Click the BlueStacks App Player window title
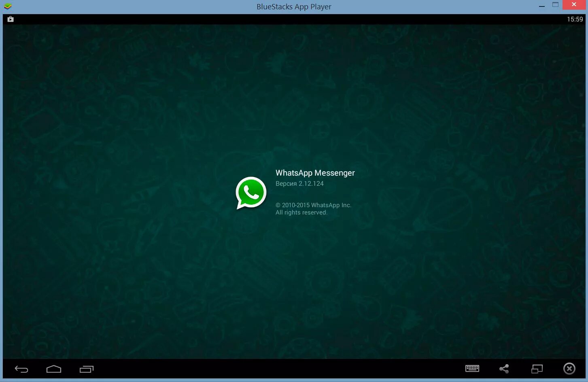The height and width of the screenshot is (382, 588). [x=294, y=6]
